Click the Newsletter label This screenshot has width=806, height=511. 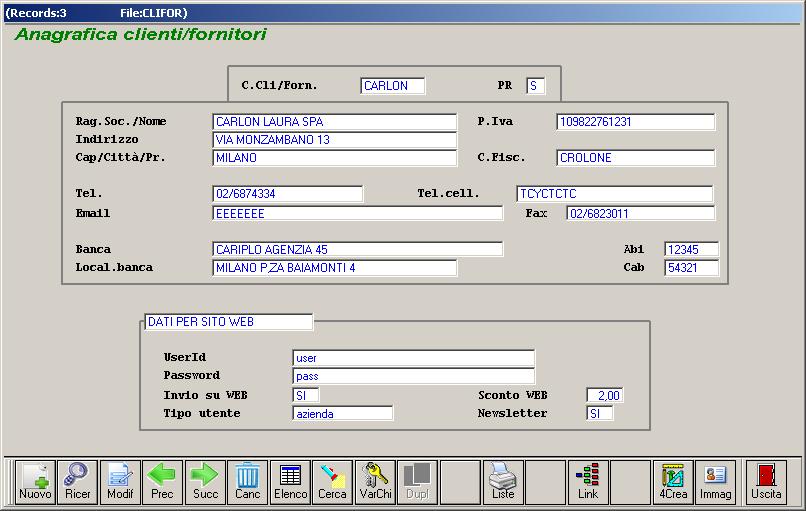point(512,413)
